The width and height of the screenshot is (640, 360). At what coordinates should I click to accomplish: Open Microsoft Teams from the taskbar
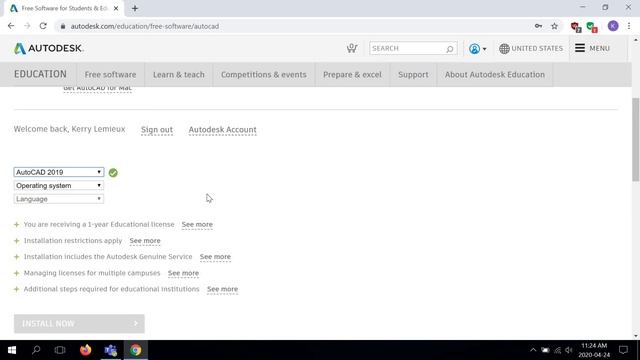tap(111, 350)
